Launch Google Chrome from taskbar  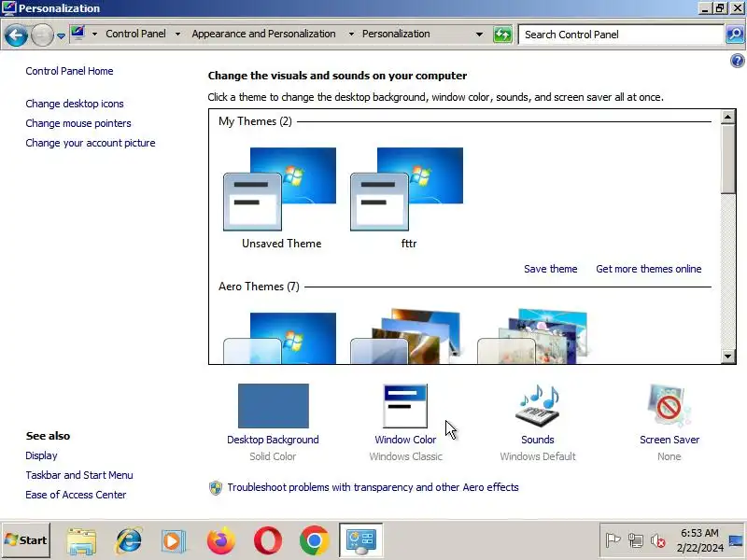[315, 541]
